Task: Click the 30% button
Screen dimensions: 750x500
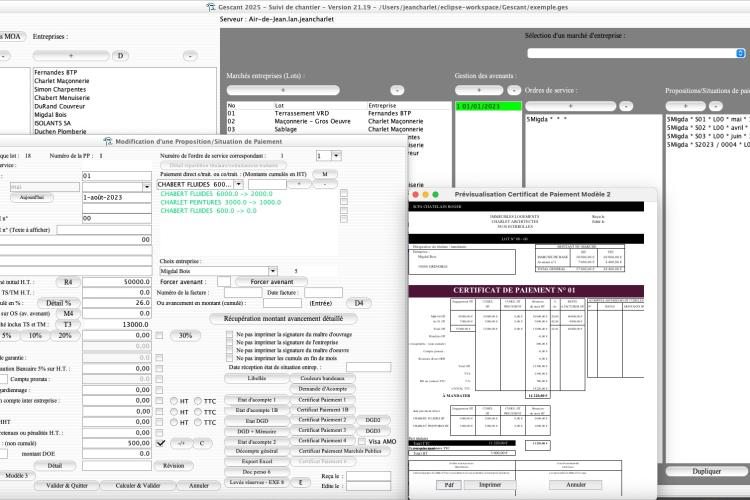Action: 185,335
